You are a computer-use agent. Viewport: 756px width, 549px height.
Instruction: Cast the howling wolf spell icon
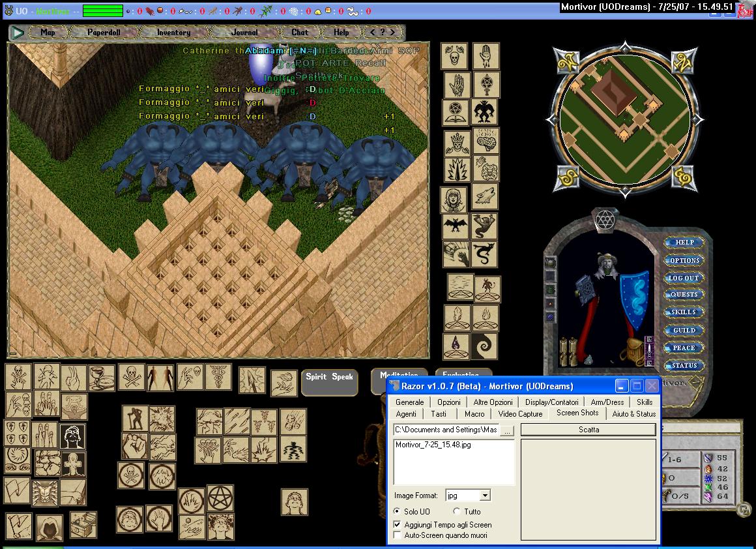tap(485, 197)
